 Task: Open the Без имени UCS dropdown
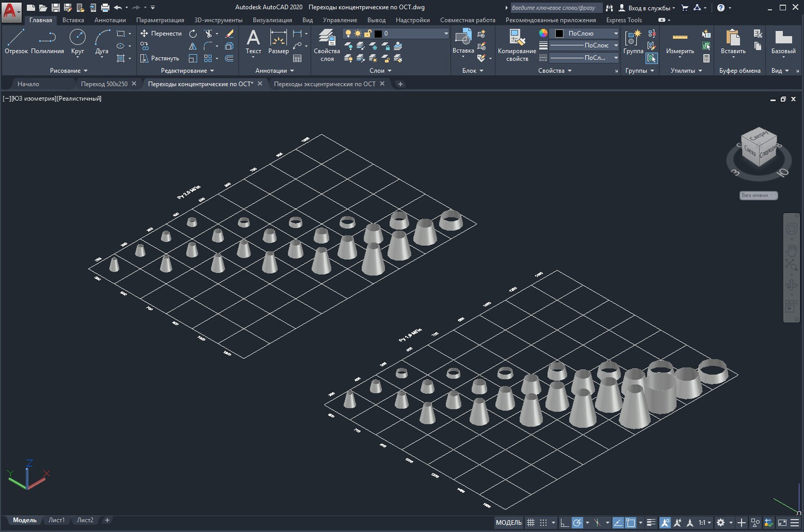pyautogui.click(x=758, y=196)
